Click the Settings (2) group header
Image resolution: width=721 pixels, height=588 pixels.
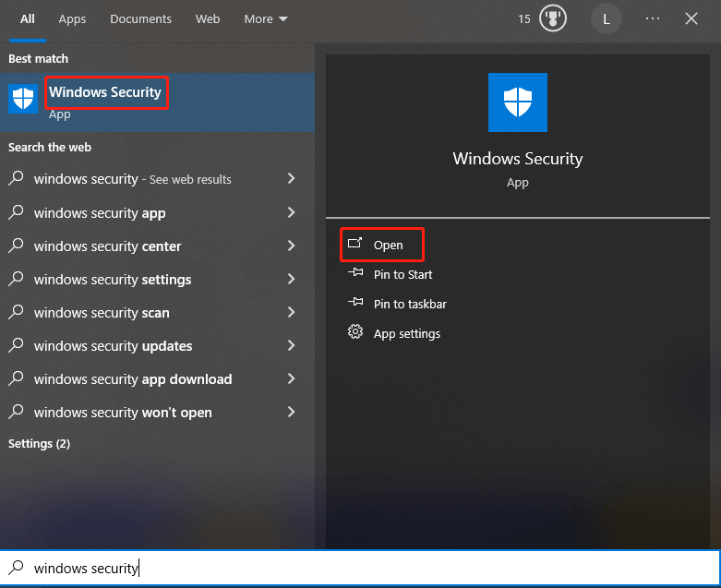(x=39, y=444)
